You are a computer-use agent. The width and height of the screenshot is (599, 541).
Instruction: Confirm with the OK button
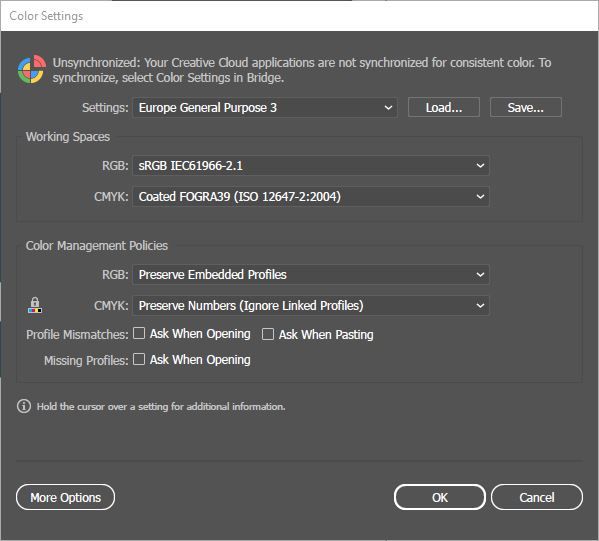pyautogui.click(x=440, y=497)
